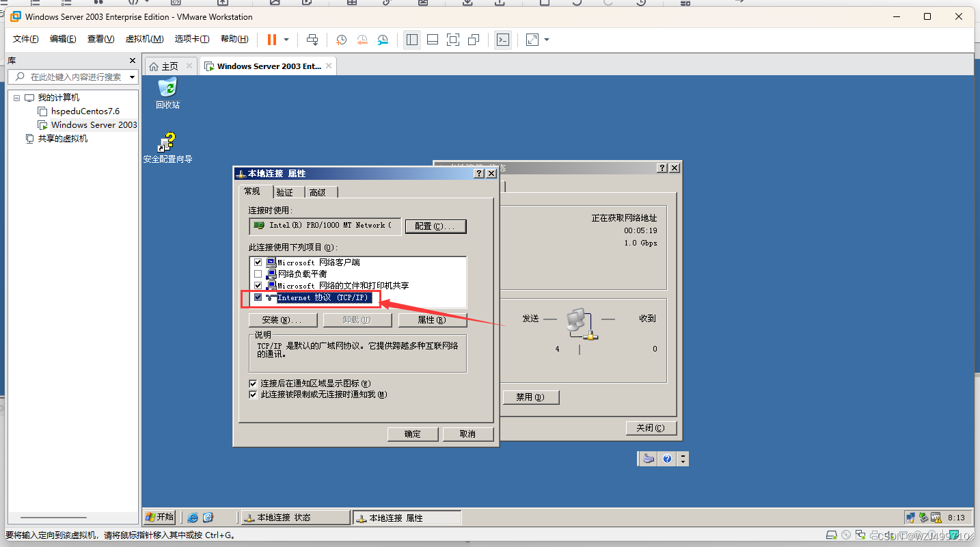Click the 安装(N)... button
This screenshot has width=980, height=547.
pyautogui.click(x=283, y=320)
